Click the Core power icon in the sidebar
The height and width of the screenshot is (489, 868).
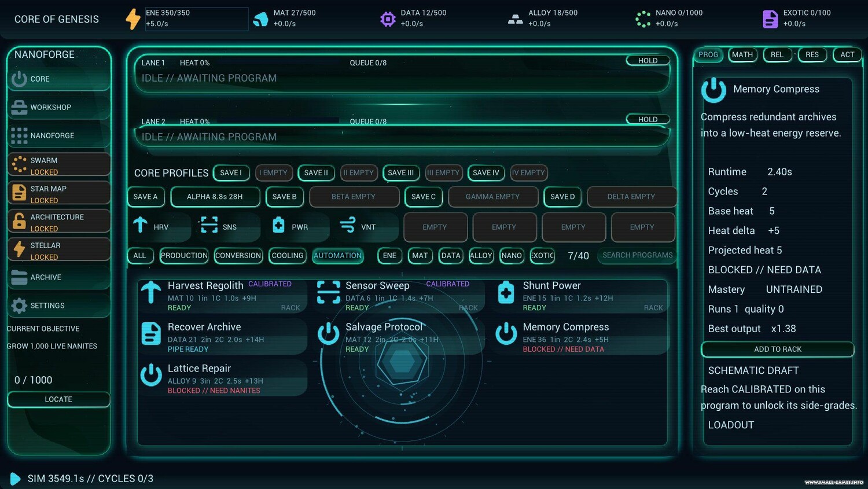(19, 79)
